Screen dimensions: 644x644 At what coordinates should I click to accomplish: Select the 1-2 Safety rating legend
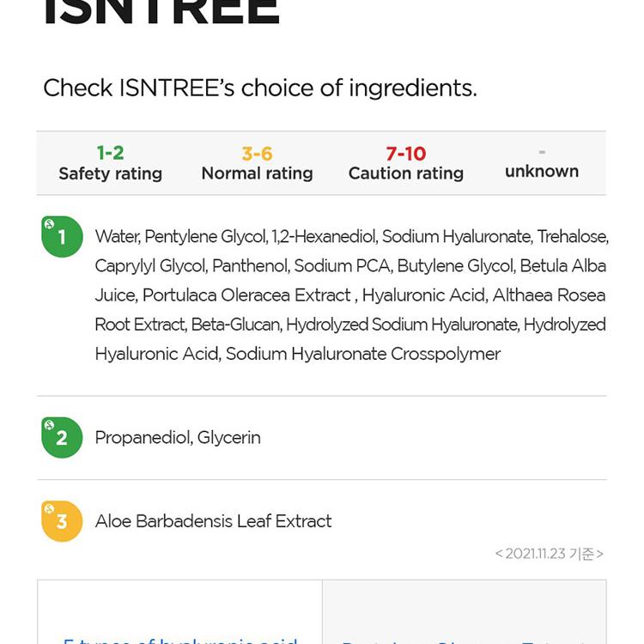[111, 163]
